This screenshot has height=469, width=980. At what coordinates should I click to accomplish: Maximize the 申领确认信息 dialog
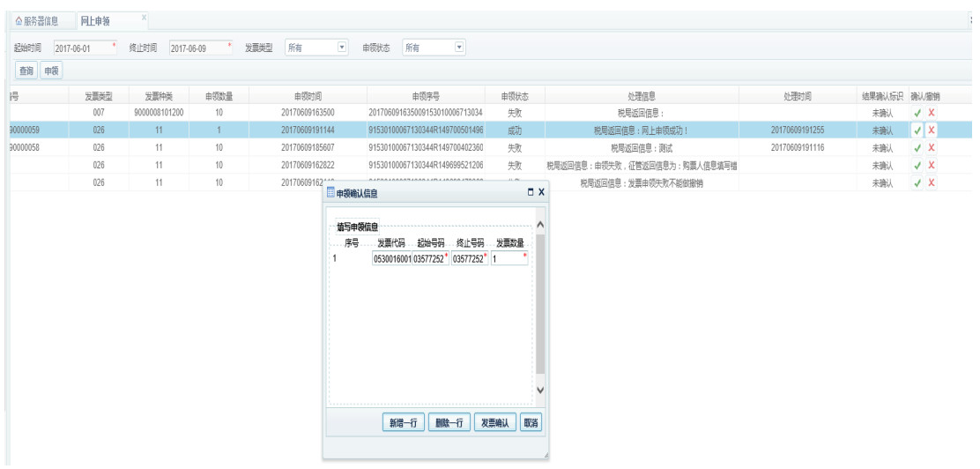(x=531, y=192)
